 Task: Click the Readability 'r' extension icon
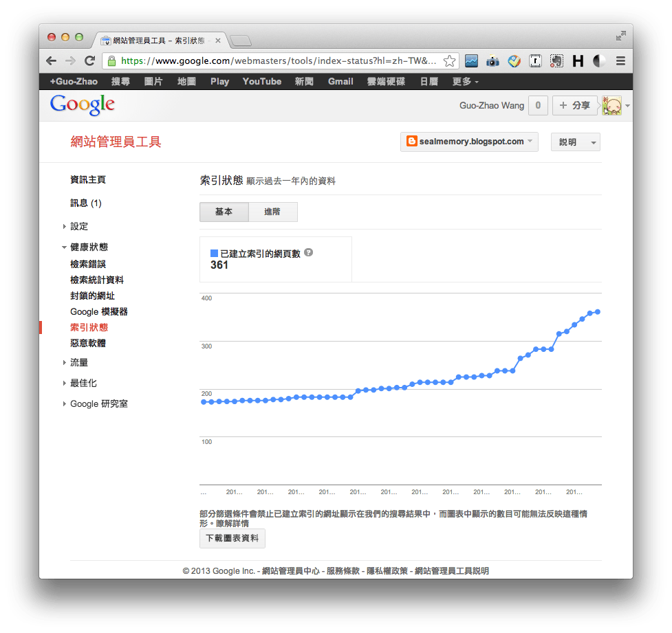point(535,60)
